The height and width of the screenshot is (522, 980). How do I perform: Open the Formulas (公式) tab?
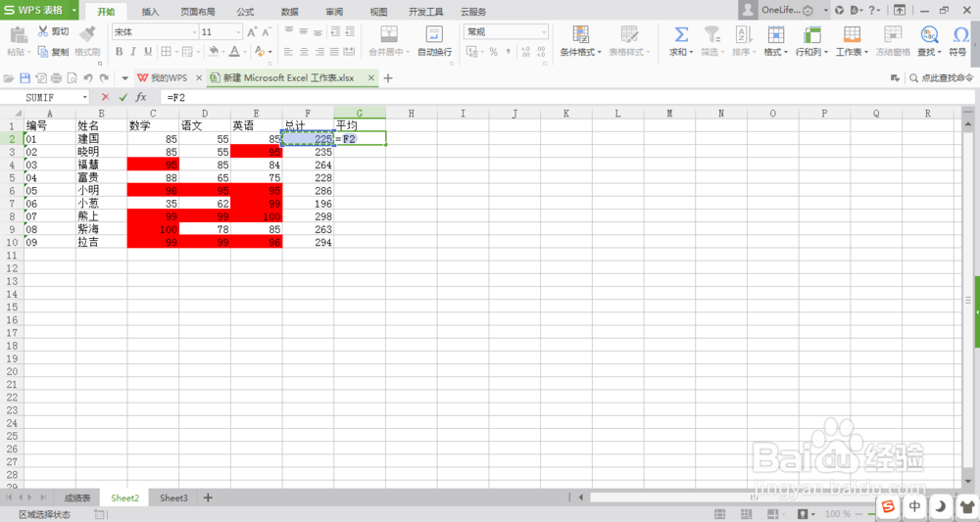tap(246, 12)
